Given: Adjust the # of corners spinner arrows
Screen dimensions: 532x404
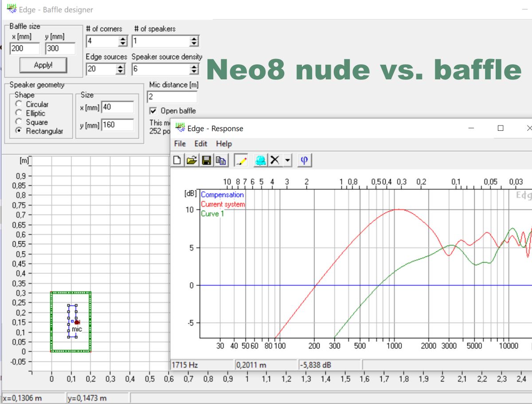Looking at the screenshot, I should [x=123, y=41].
